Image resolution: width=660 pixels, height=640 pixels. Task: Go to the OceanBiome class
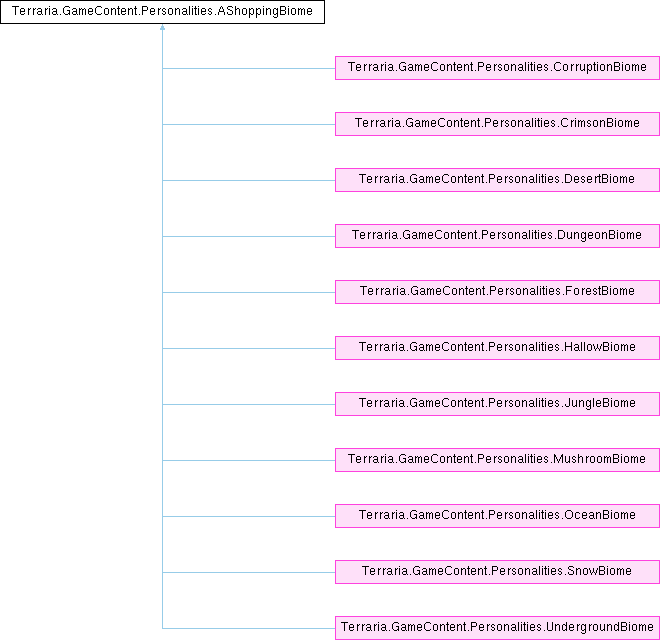point(497,516)
